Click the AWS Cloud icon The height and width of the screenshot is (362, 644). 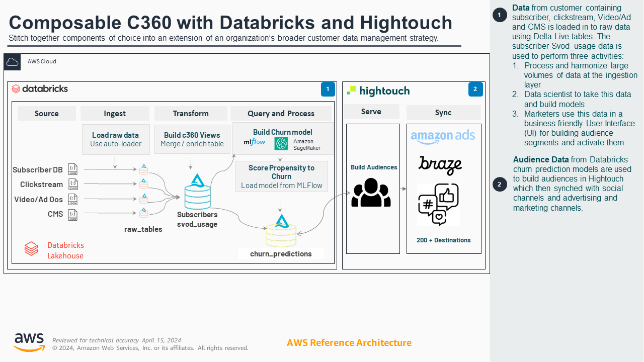12,62
